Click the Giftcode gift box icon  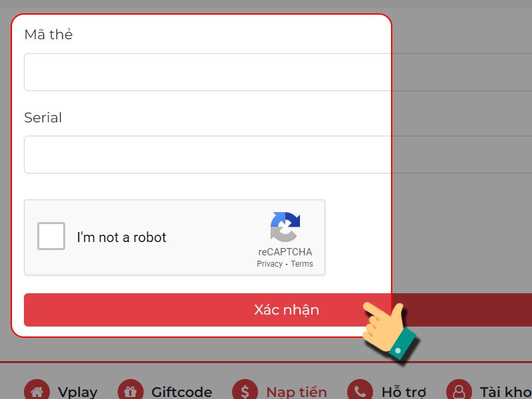[130, 390]
